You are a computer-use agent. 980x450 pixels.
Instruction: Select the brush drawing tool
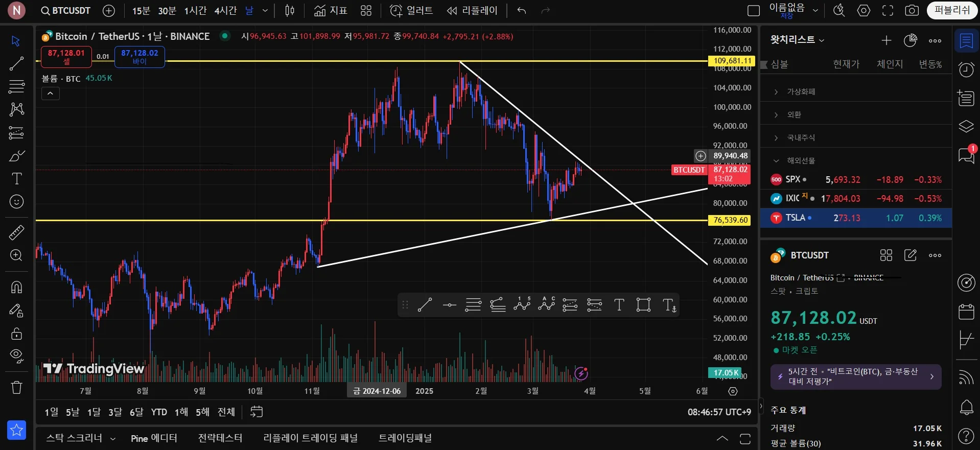click(x=16, y=156)
